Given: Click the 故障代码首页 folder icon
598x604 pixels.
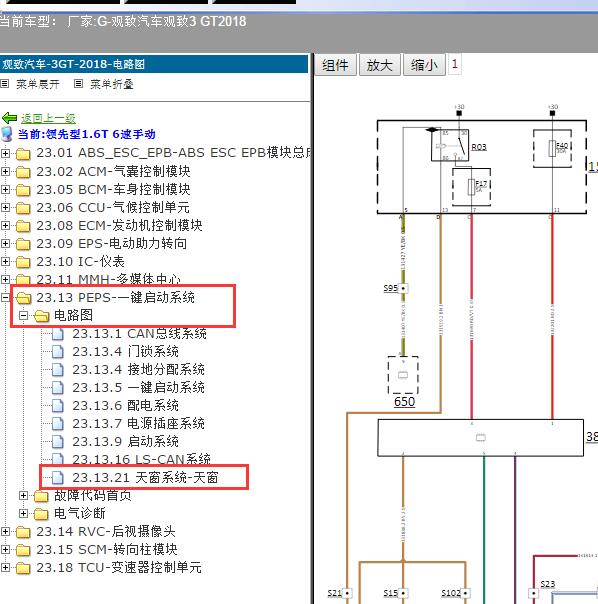Looking at the screenshot, I should (41, 496).
